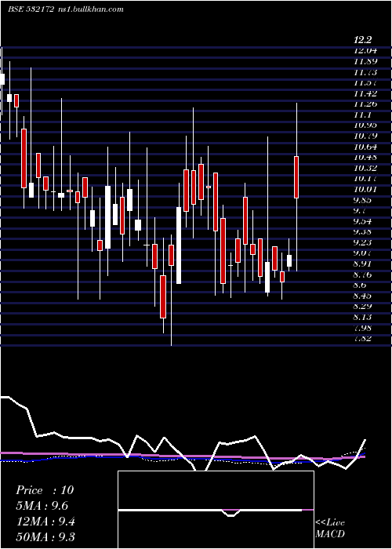The width and height of the screenshot is (392, 549).
Task: Select the 11.73 price axis label
Action: pyautogui.click(x=366, y=72)
